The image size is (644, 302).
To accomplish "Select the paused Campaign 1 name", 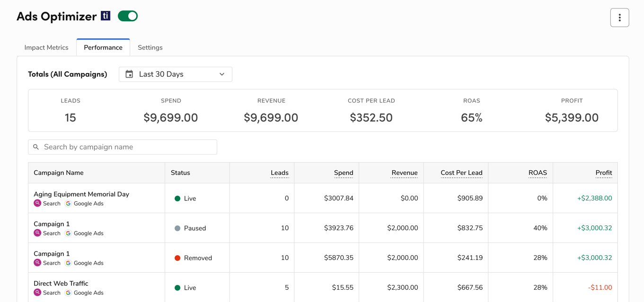I will [52, 224].
